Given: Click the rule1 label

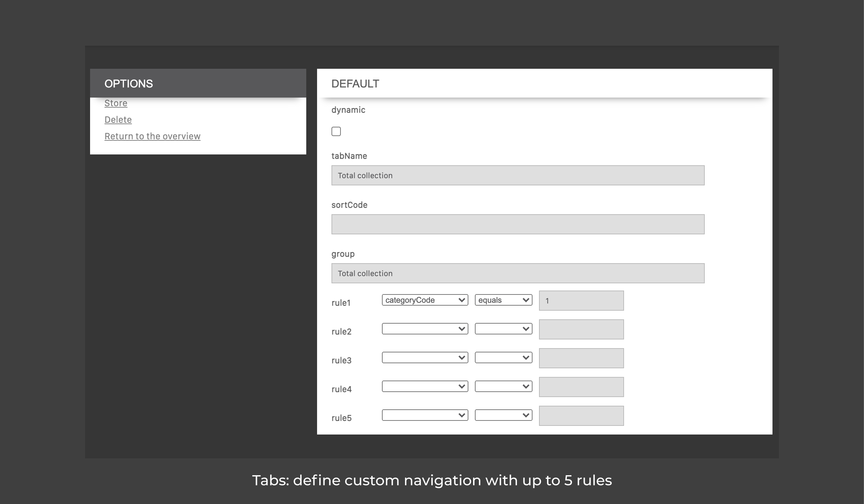Looking at the screenshot, I should point(341,303).
